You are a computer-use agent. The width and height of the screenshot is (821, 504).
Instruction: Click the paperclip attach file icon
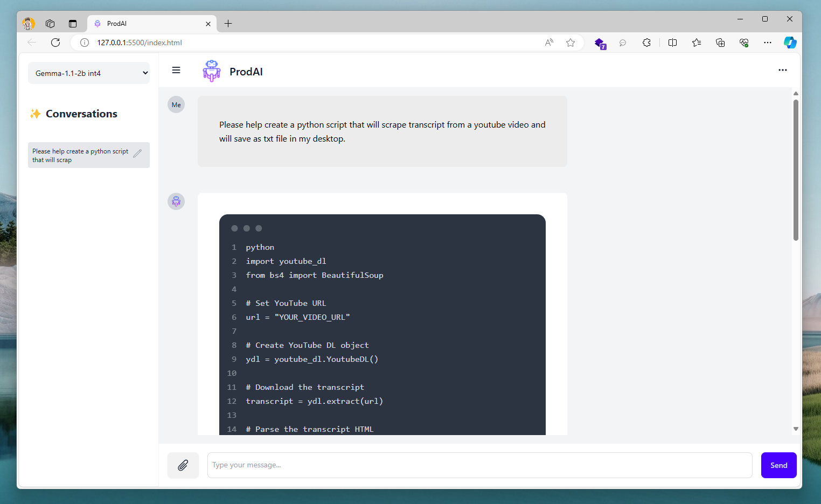(183, 465)
